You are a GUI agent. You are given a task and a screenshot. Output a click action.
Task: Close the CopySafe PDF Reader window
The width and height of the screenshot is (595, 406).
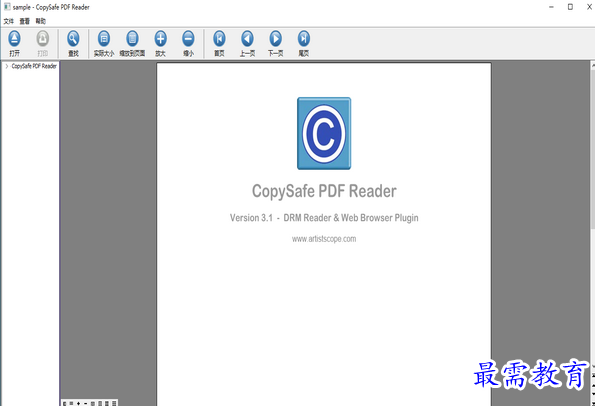pyautogui.click(x=589, y=7)
